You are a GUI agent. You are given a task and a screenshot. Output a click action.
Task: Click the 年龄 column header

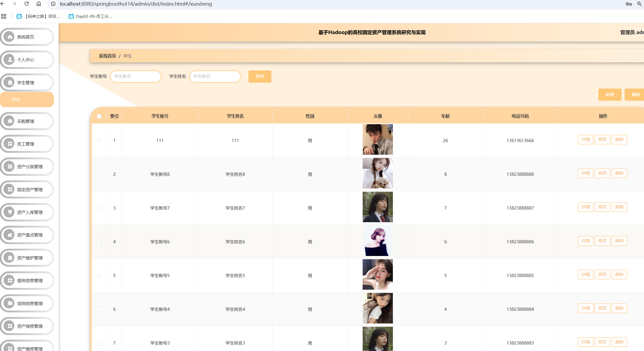pyautogui.click(x=445, y=116)
